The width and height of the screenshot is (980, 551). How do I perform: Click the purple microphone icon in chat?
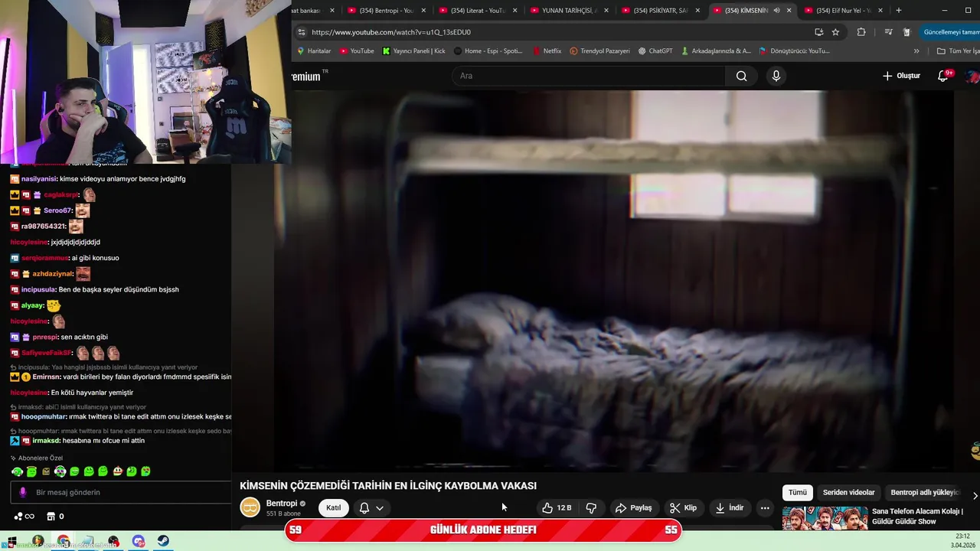tap(23, 493)
